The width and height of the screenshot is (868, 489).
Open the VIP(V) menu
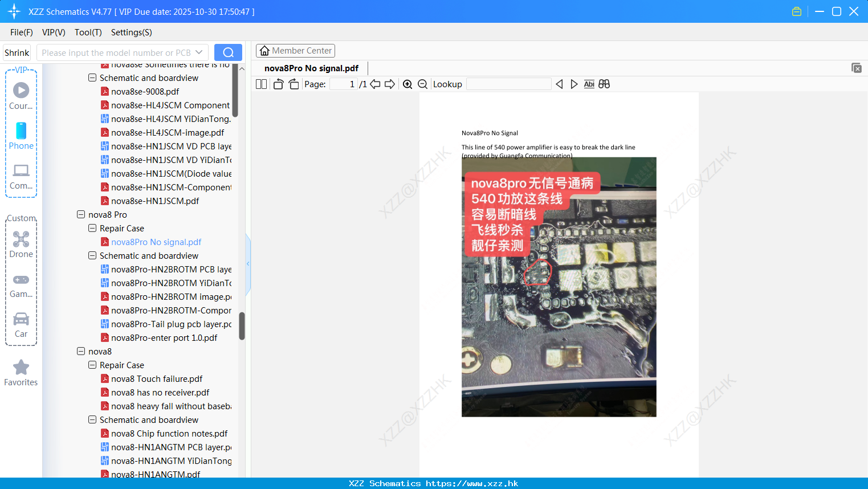tap(54, 32)
